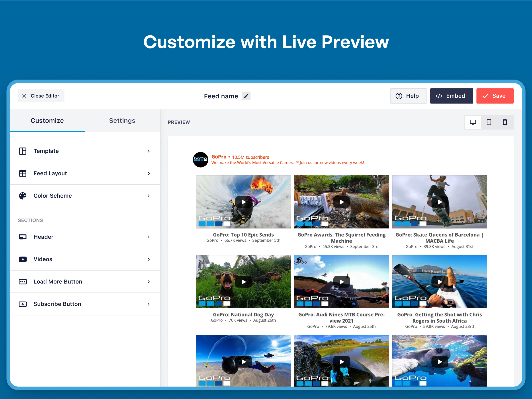Switch to tablet preview icon

click(x=489, y=122)
